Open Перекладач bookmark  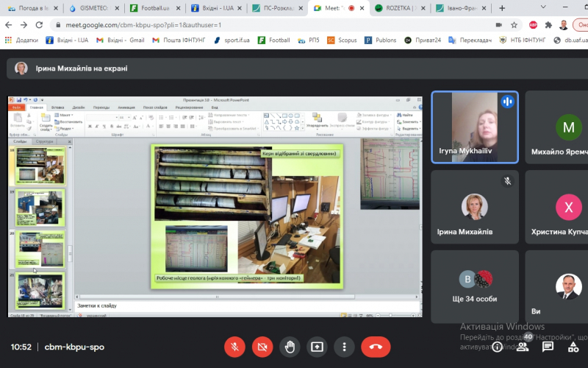(470, 40)
